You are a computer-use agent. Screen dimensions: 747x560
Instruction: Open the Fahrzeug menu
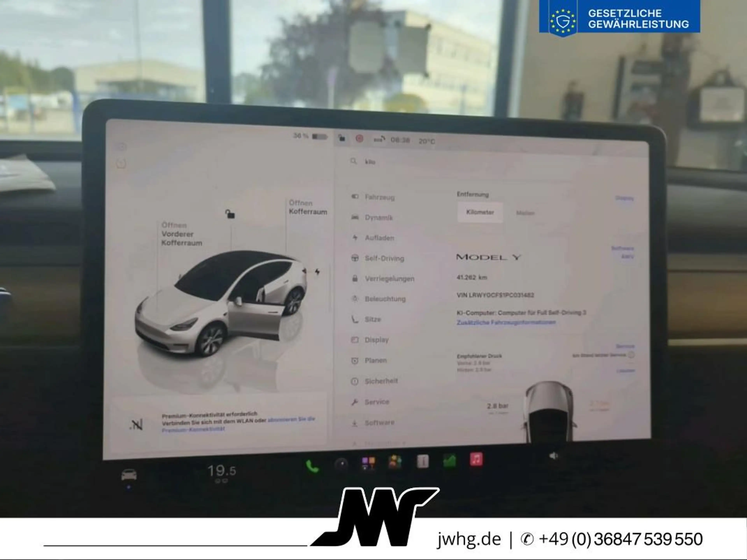tap(373, 197)
